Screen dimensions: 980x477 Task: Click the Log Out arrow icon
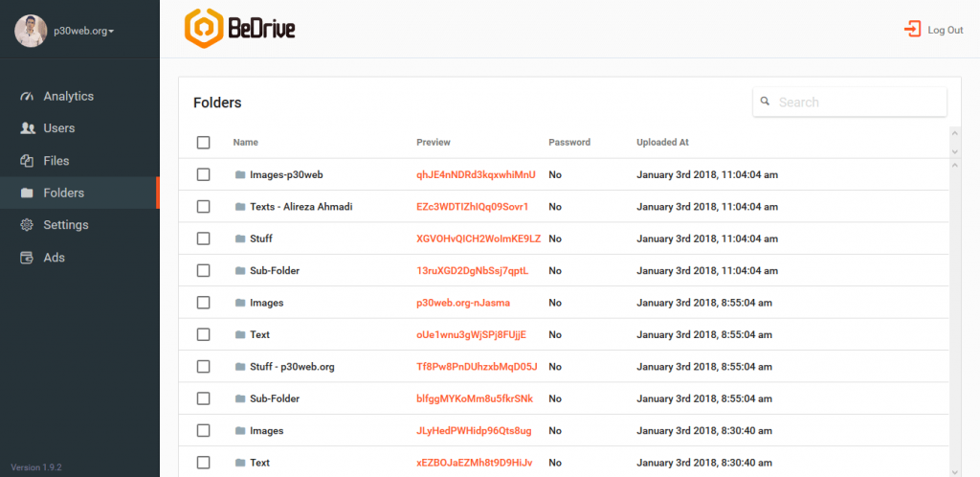912,30
